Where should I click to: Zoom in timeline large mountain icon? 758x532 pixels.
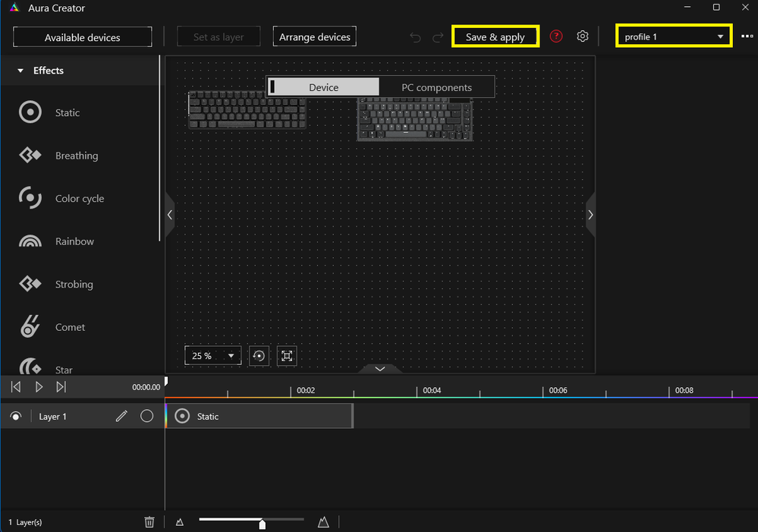323,522
